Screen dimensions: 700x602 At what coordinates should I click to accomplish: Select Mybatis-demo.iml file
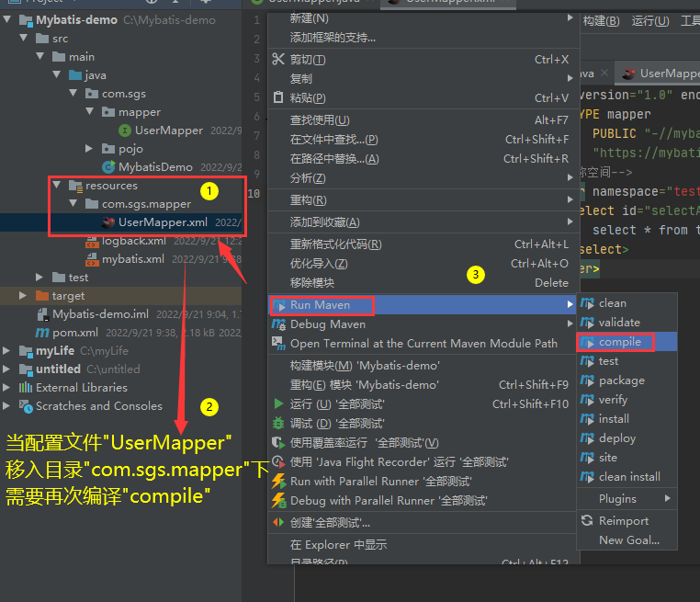[x=100, y=314]
